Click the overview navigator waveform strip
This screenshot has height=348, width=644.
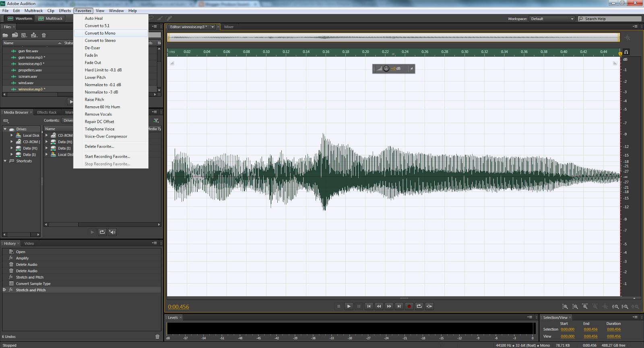tap(394, 37)
